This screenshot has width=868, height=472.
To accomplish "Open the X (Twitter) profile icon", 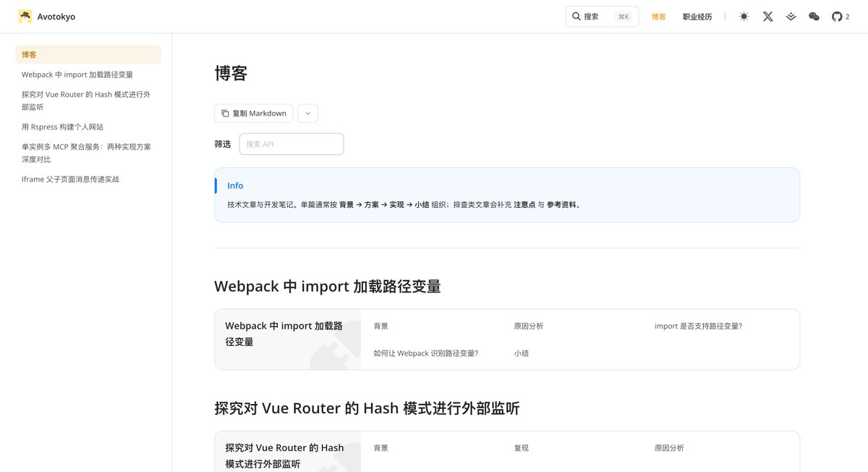I will [767, 17].
